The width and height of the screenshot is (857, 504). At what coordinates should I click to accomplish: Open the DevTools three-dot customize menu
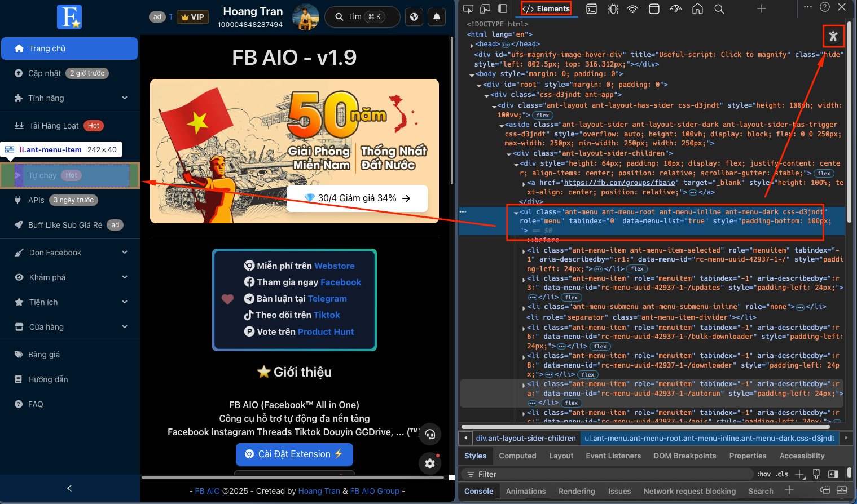tap(808, 7)
